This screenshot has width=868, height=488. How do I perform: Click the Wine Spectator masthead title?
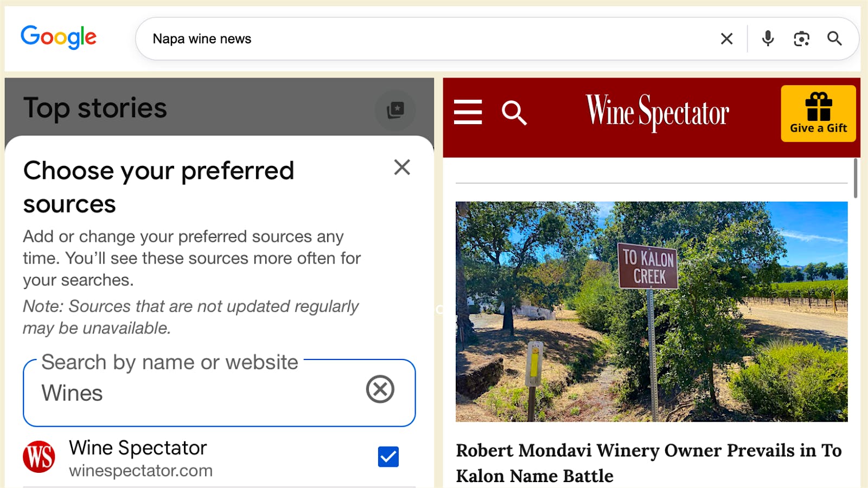(657, 112)
